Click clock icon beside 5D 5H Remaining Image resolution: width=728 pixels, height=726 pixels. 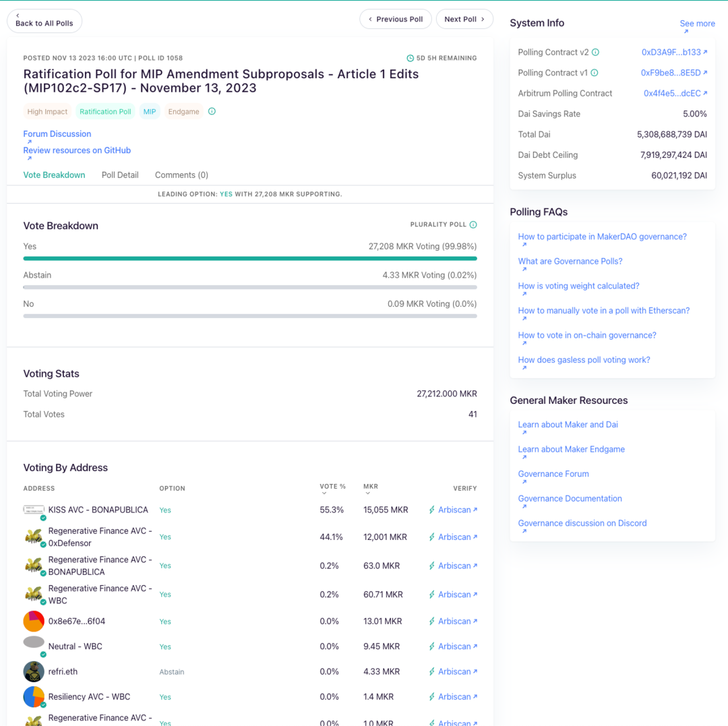(x=410, y=58)
